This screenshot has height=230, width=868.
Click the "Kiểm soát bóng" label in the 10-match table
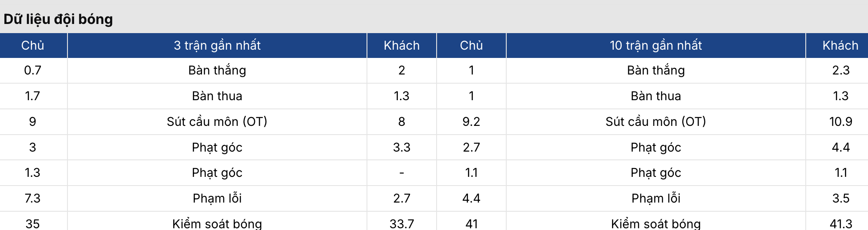[x=656, y=223]
